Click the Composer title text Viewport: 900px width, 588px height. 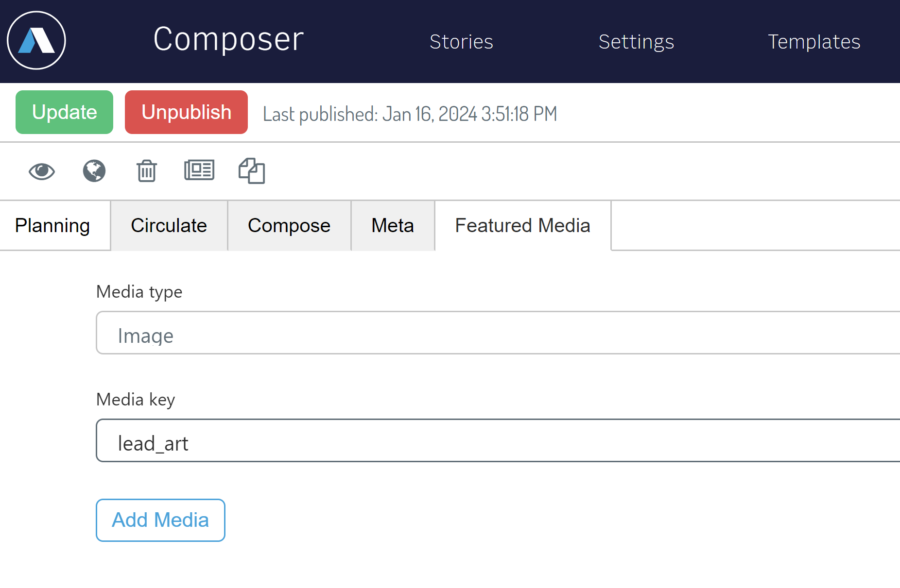pos(228,39)
